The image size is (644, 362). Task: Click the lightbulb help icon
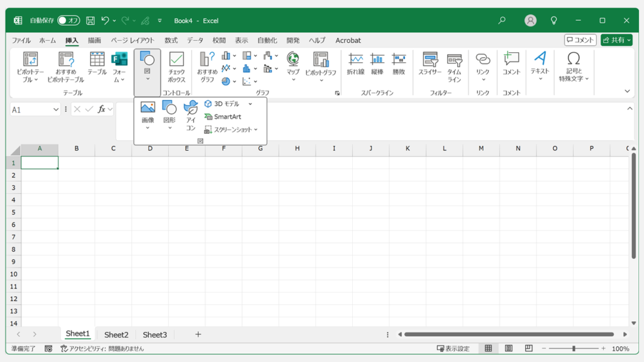(553, 21)
